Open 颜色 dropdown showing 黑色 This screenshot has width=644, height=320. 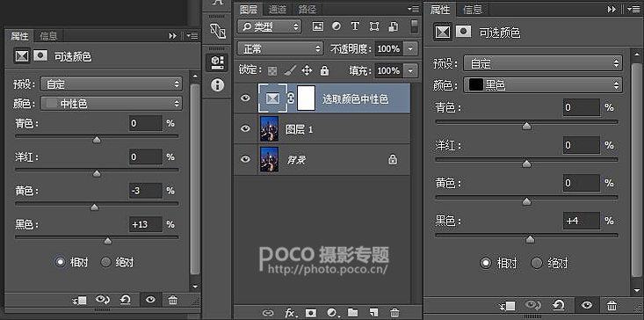543,85
